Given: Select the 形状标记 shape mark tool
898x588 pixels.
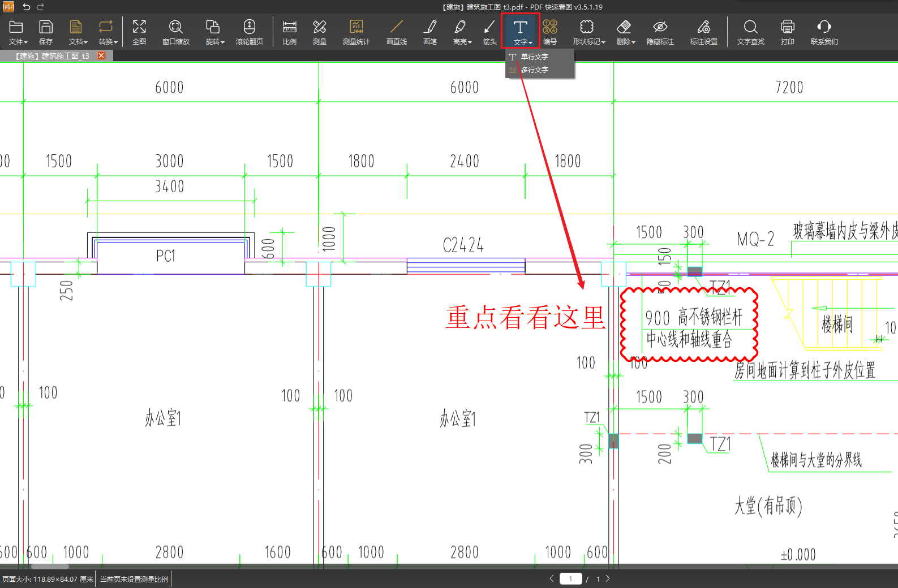Looking at the screenshot, I should [x=587, y=27].
